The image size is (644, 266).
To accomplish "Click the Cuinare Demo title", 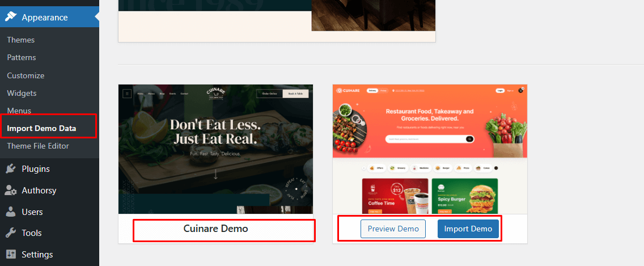I will tap(216, 229).
